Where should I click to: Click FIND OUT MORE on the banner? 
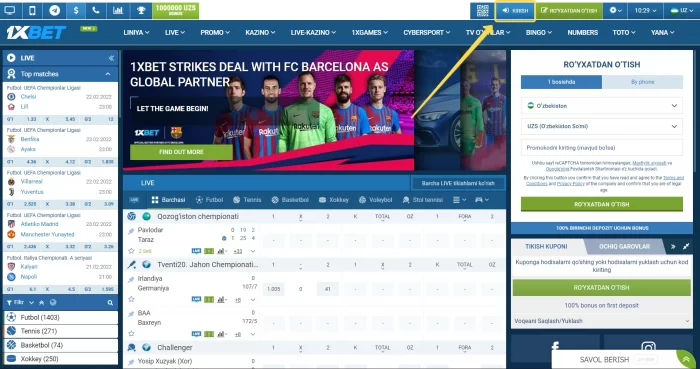click(x=181, y=152)
